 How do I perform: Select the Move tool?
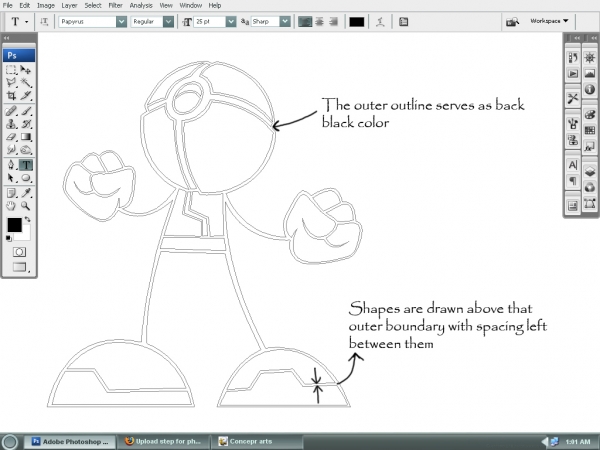pyautogui.click(x=26, y=70)
